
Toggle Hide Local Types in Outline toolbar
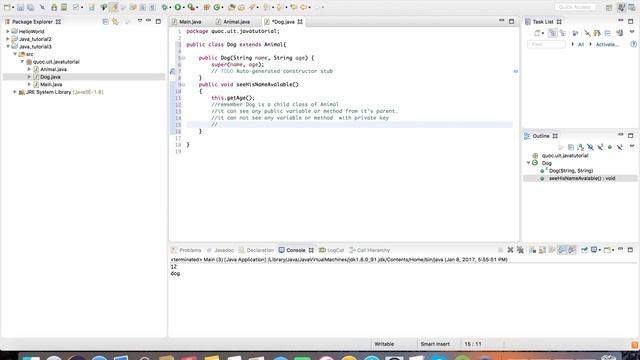(620, 147)
